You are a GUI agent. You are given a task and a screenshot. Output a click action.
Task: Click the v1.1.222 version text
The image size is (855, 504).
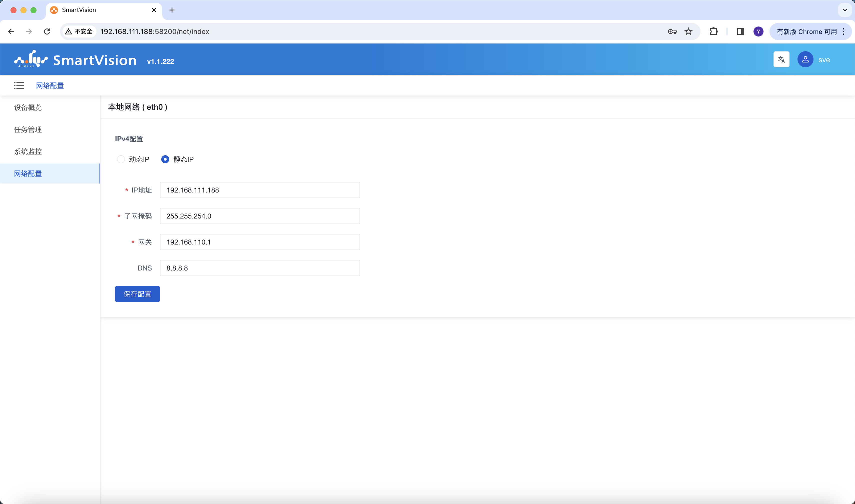(160, 61)
